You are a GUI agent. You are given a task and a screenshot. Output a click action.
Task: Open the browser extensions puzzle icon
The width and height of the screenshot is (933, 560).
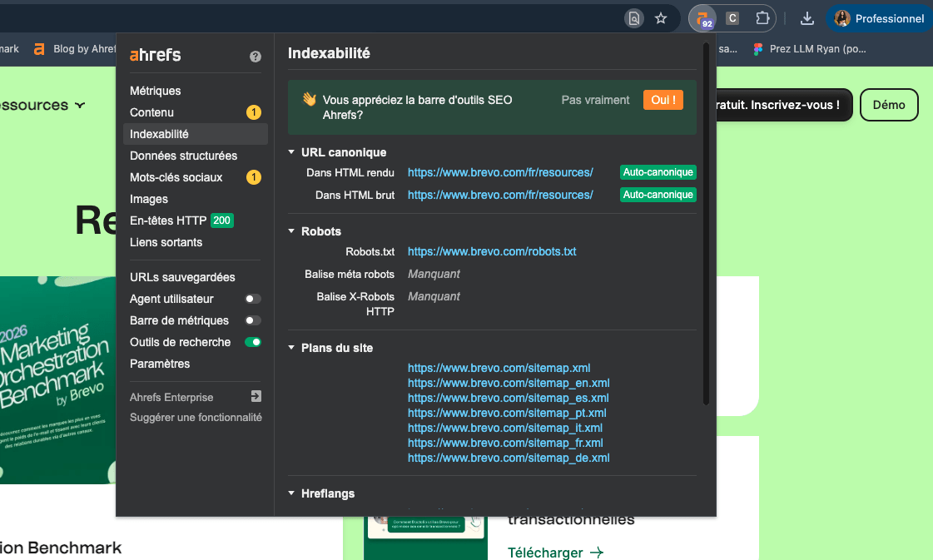point(762,17)
